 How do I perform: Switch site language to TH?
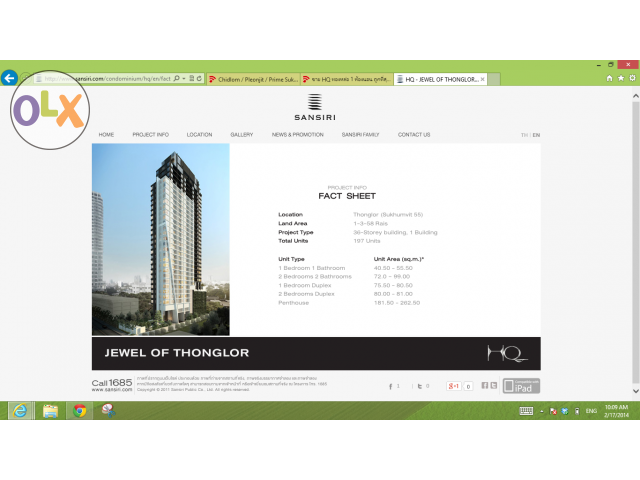click(523, 134)
